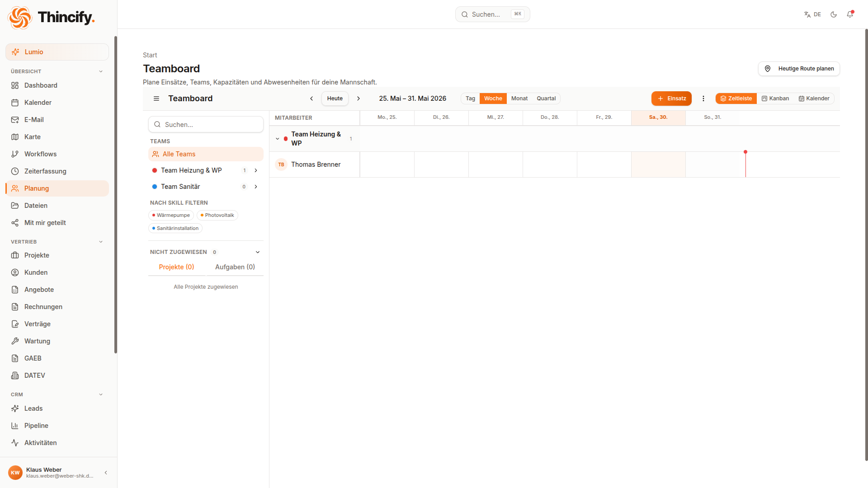Image resolution: width=868 pixels, height=488 pixels.
Task: Click the red current-time marker on timeline
Action: (745, 152)
